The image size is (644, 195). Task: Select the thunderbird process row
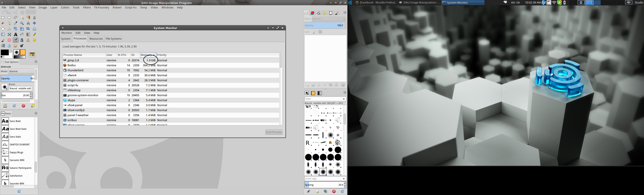(x=171, y=70)
